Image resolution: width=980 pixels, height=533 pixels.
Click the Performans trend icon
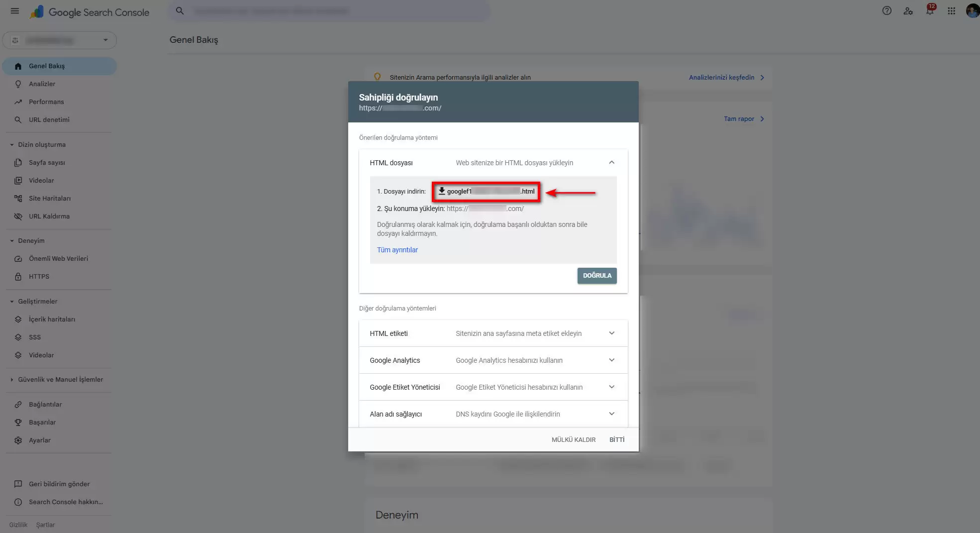18,102
